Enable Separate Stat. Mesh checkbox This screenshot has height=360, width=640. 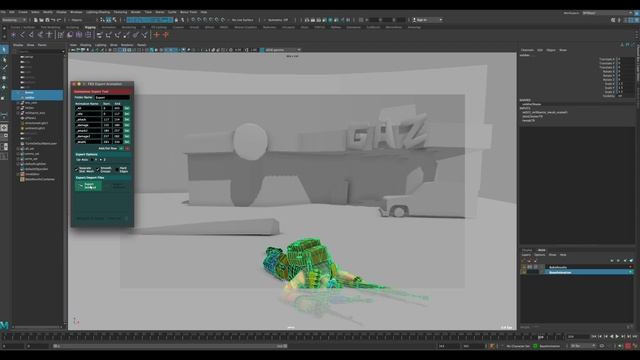click(77, 169)
